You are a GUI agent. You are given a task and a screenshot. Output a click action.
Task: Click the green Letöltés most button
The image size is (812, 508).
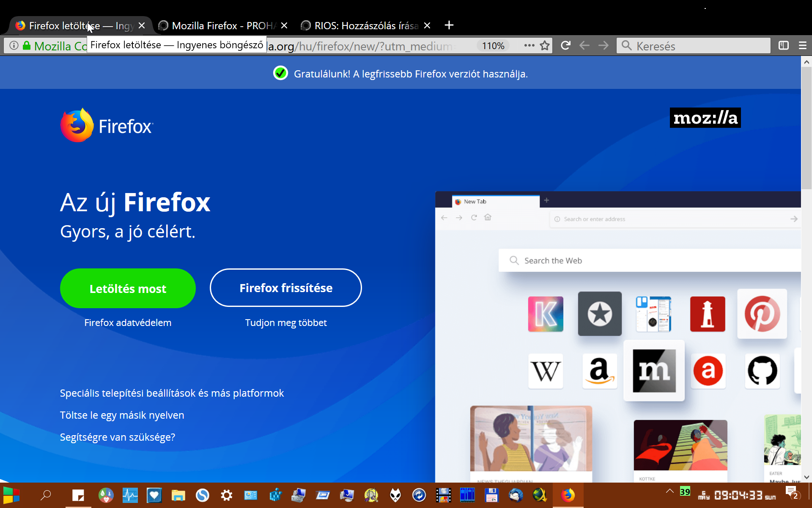coord(128,288)
